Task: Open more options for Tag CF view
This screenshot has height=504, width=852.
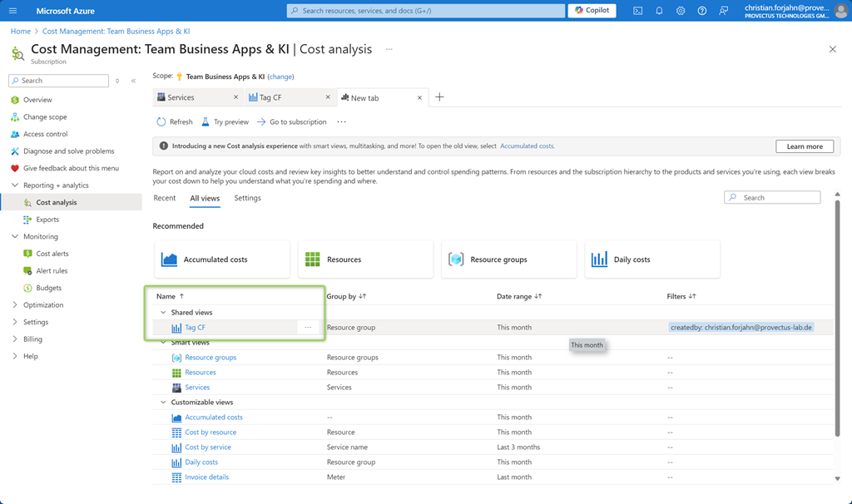Action: (308, 328)
